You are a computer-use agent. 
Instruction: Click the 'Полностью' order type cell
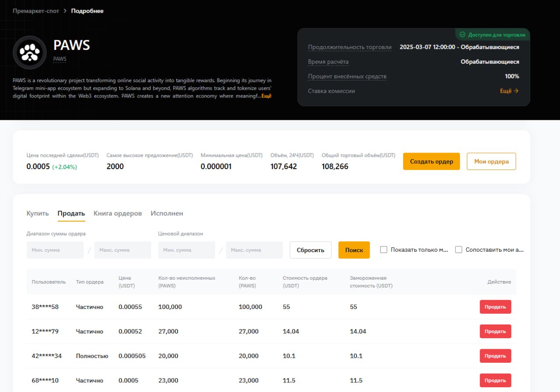(92, 356)
